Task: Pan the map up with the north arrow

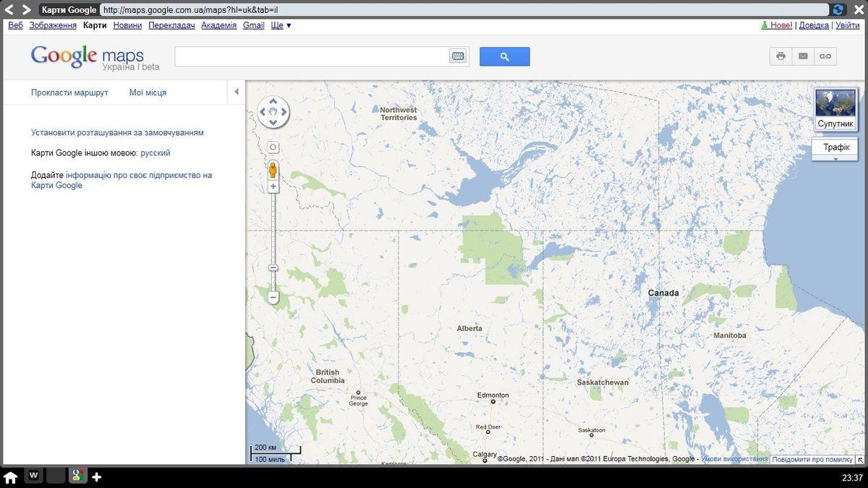Action: (273, 101)
